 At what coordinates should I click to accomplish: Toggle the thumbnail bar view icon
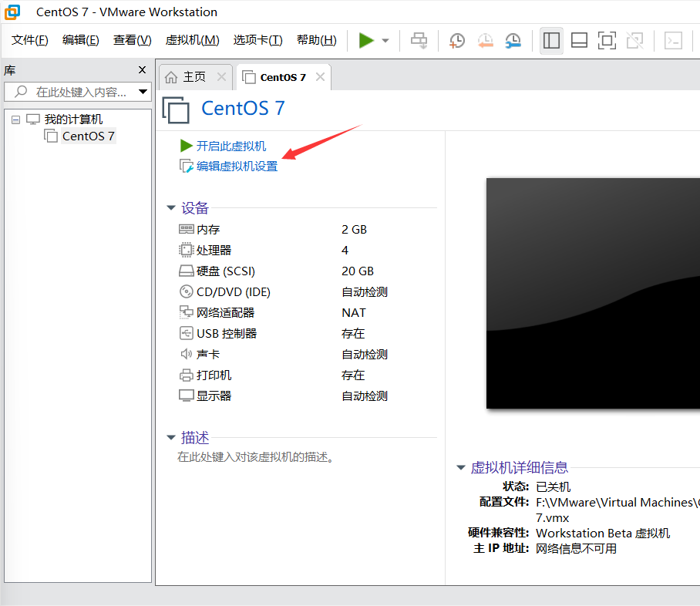point(579,41)
